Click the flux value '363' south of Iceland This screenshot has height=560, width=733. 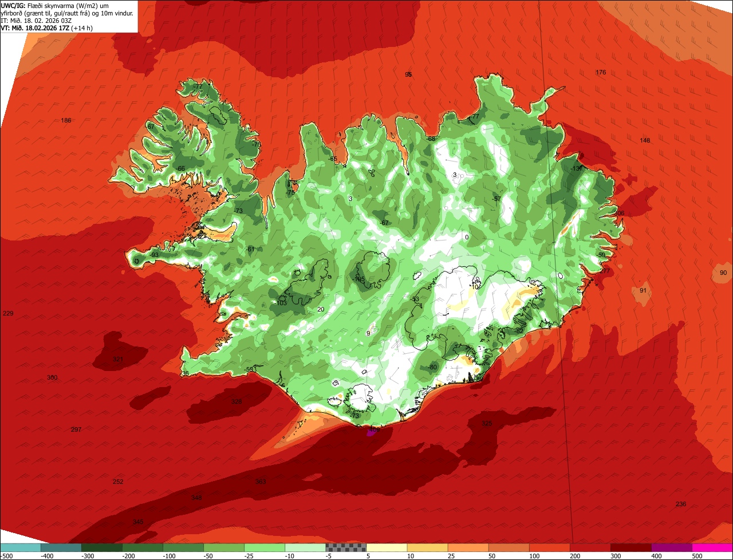(x=261, y=482)
